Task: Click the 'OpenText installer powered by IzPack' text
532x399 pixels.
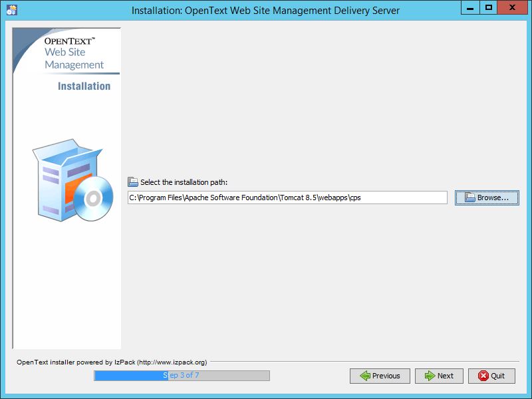Action: 112,362
